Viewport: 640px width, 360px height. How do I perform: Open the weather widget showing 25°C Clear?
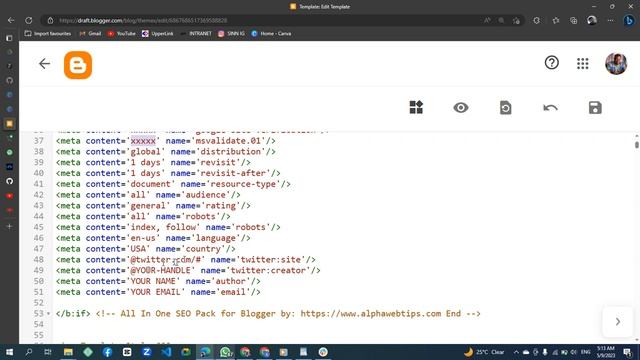[484, 352]
